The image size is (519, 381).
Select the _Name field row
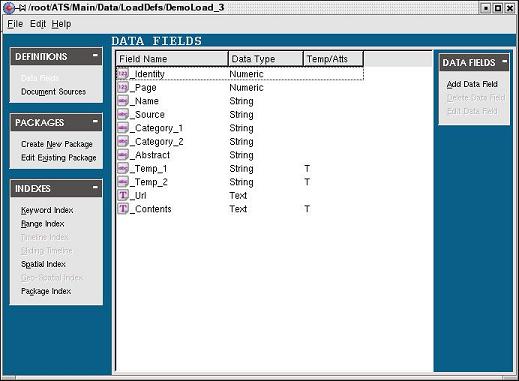tap(240, 101)
